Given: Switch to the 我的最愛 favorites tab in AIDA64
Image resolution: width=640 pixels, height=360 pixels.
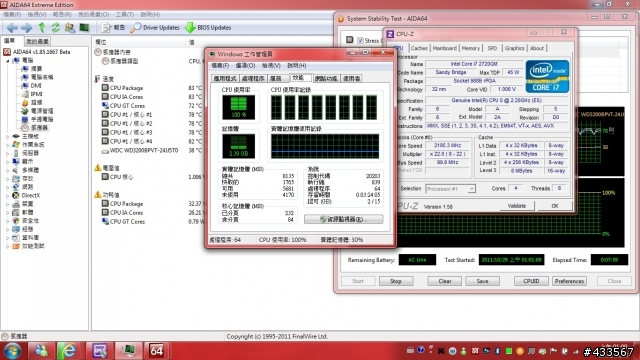Looking at the screenshot, I should pos(38,41).
